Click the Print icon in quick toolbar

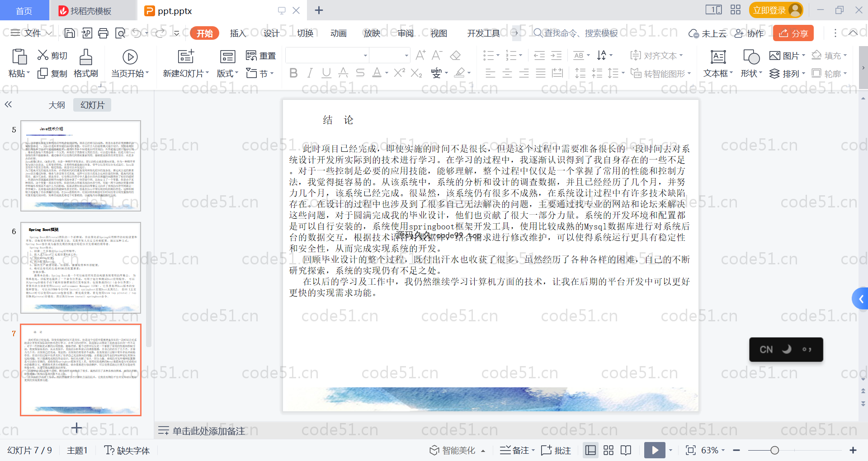click(103, 33)
